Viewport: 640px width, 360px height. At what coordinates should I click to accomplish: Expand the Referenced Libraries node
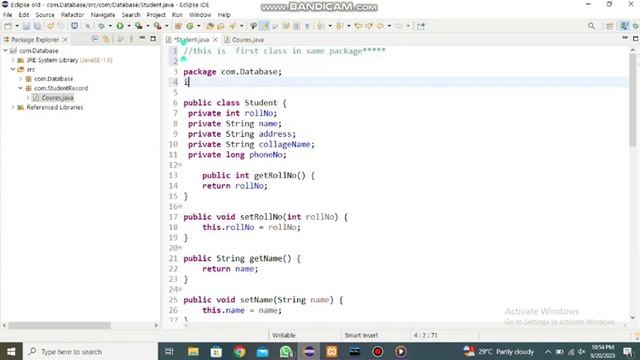[x=13, y=107]
